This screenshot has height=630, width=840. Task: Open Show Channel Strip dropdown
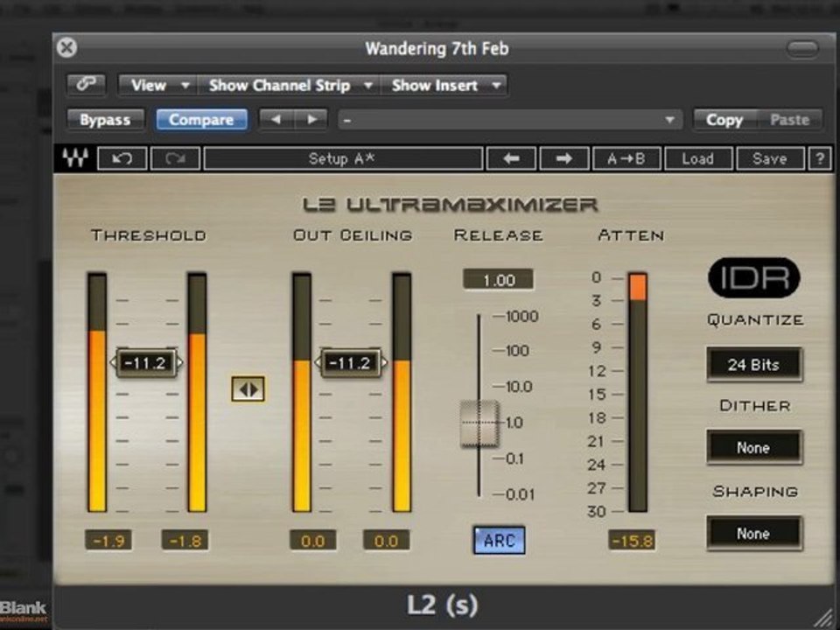(x=290, y=85)
